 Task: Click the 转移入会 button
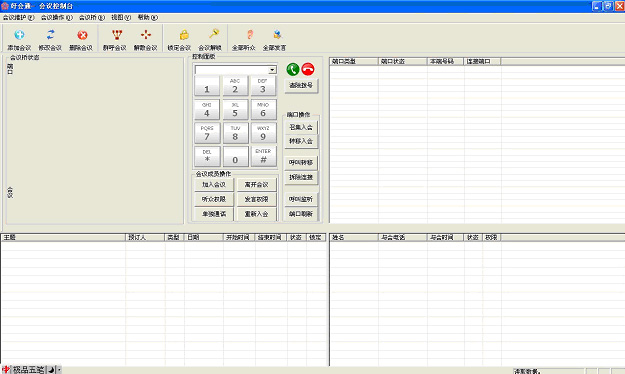click(301, 142)
